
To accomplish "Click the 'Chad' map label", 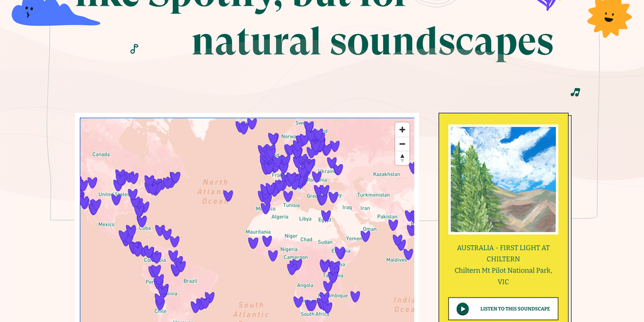I will pos(306,240).
